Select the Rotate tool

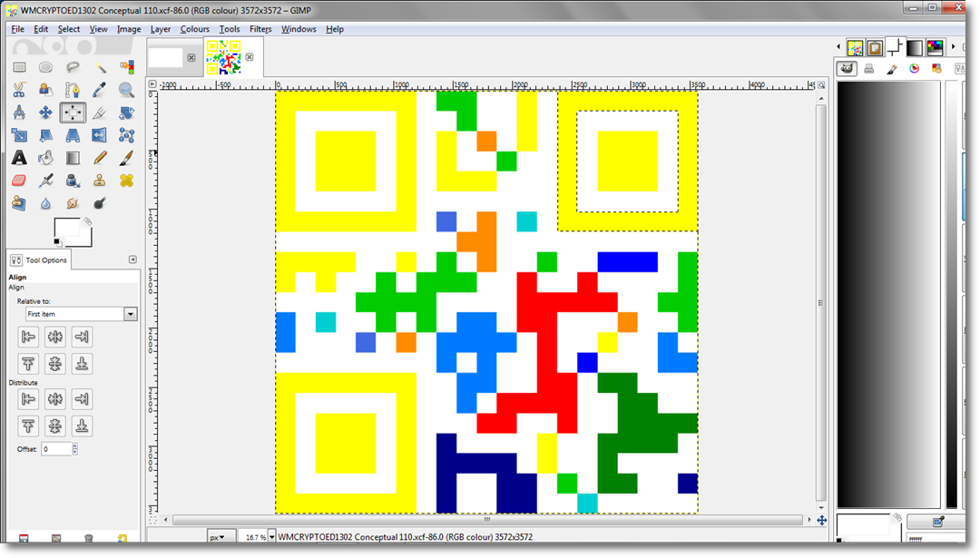[x=126, y=113]
